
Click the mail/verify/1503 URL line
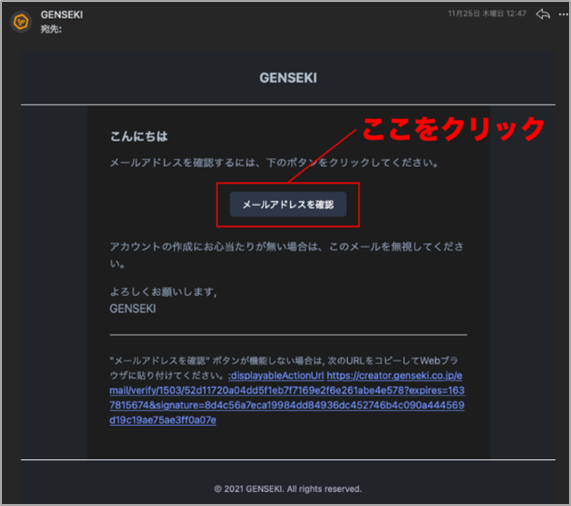(287, 391)
